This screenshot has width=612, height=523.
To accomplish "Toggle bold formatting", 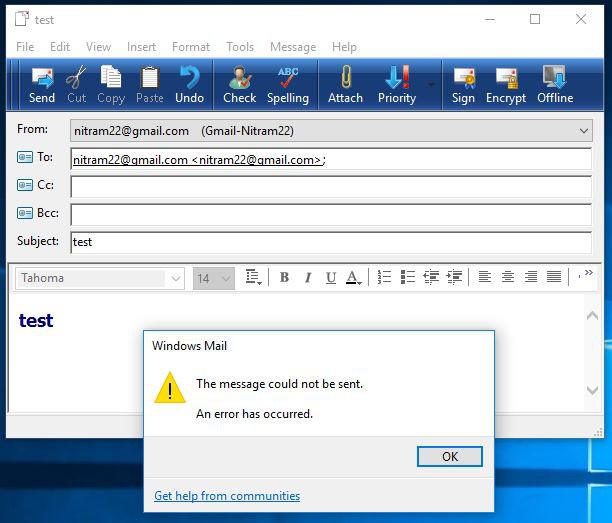I will (x=284, y=278).
